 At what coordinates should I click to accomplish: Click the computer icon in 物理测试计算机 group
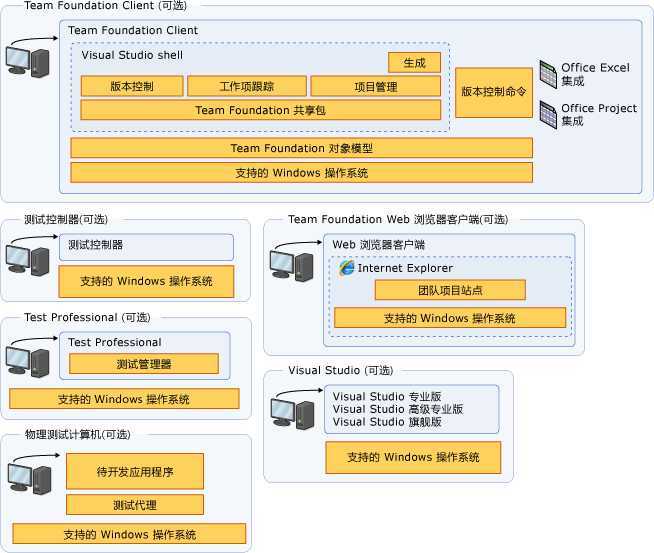click(29, 479)
